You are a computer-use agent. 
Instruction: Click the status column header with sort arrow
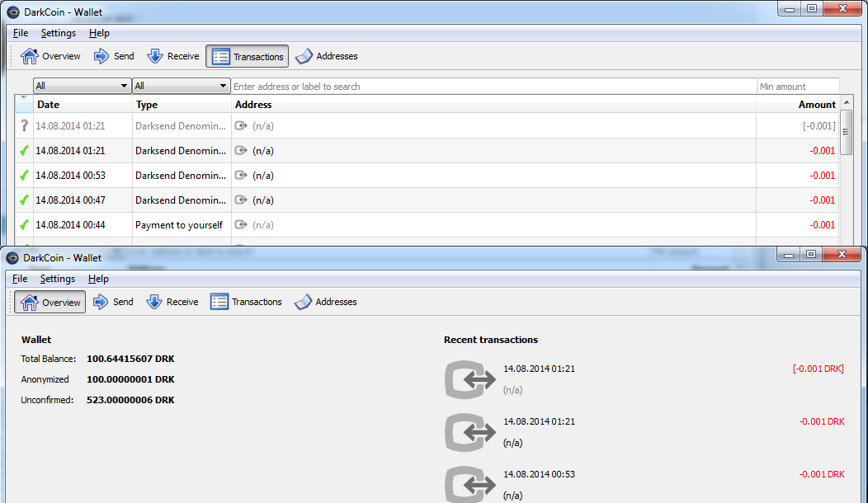pyautogui.click(x=24, y=104)
